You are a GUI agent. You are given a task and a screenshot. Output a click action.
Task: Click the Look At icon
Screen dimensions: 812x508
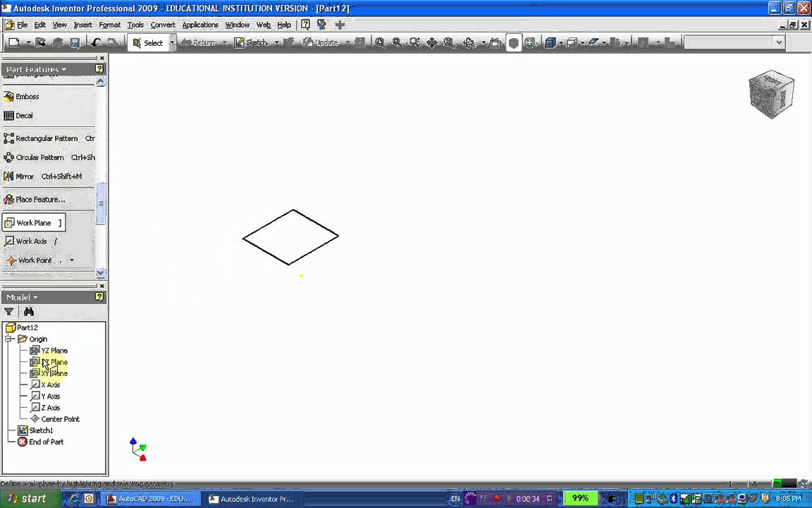coord(496,42)
